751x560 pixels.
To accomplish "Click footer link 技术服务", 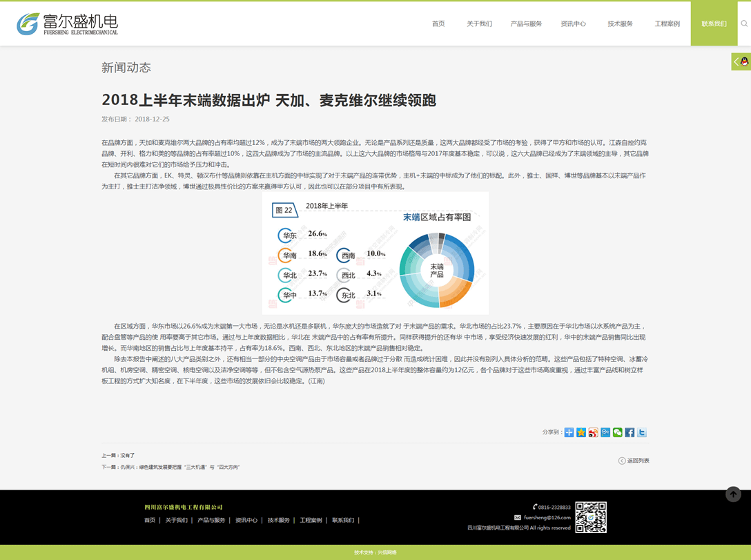I will pos(279,520).
